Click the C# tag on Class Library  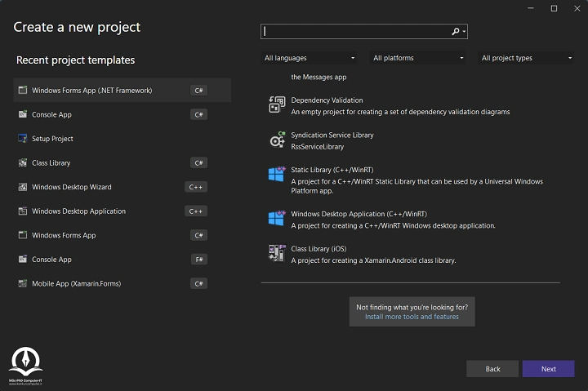198,163
